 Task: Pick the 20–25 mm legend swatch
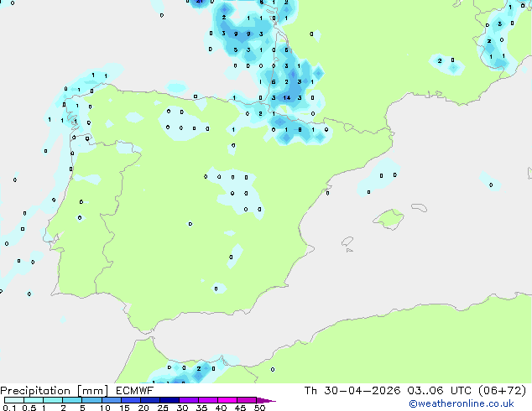(149, 400)
